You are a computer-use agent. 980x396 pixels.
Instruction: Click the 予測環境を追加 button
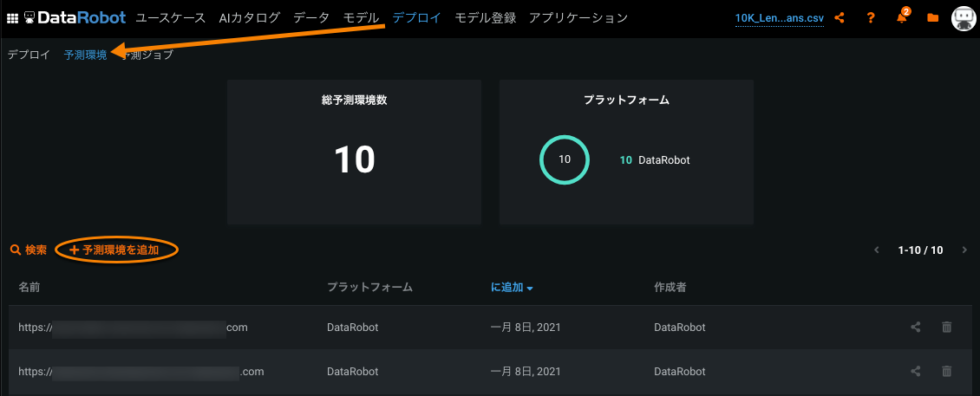115,250
